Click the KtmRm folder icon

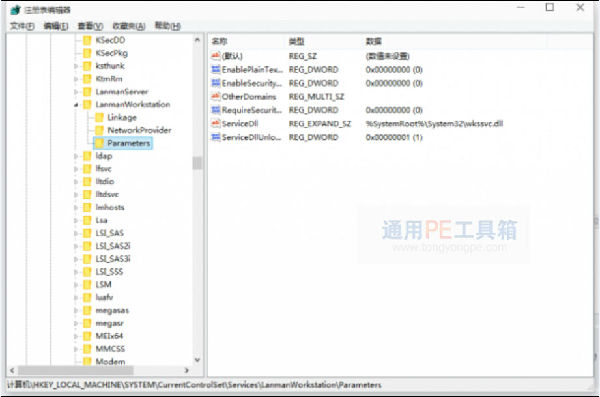pyautogui.click(x=87, y=79)
